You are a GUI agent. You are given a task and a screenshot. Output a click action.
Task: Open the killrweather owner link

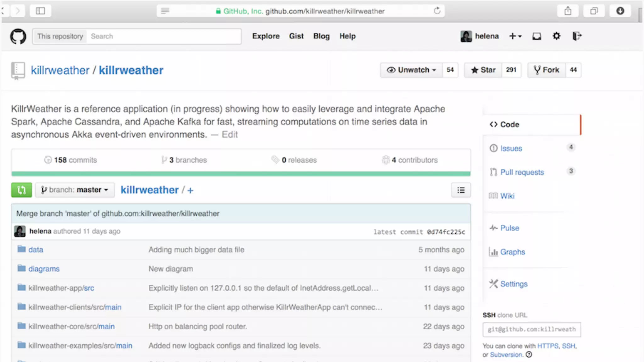click(x=60, y=70)
